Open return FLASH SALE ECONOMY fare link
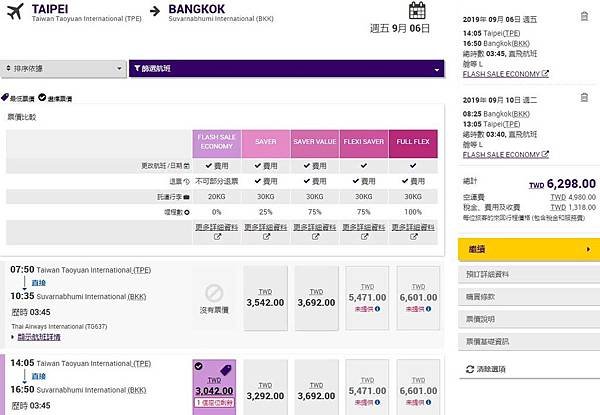Screen dimensions: 600x415 (505, 155)
